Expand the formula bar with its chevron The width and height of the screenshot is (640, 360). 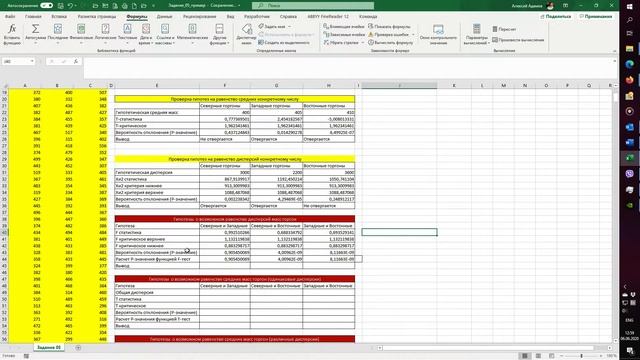point(614,61)
